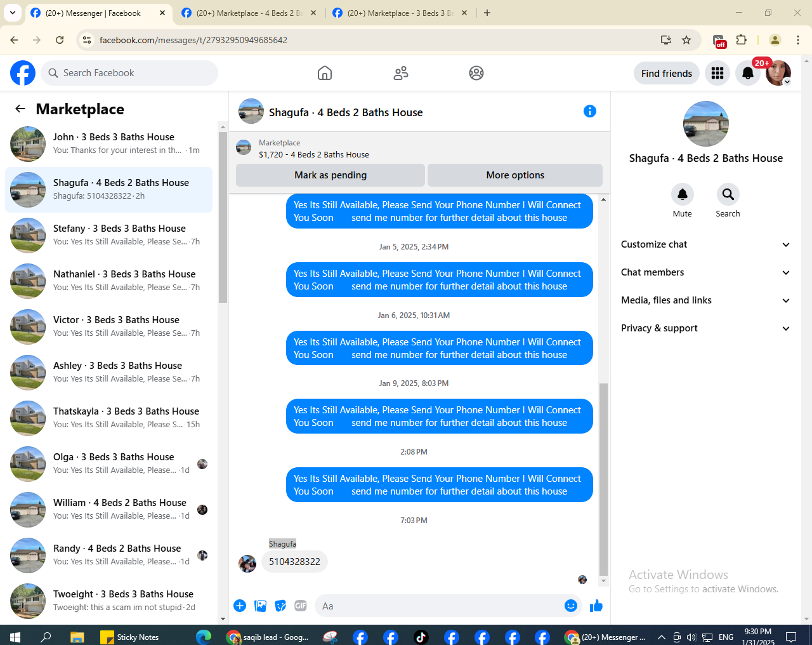This screenshot has width=812, height=645.
Task: Go back using the Marketplace back arrow
Action: tap(20, 109)
